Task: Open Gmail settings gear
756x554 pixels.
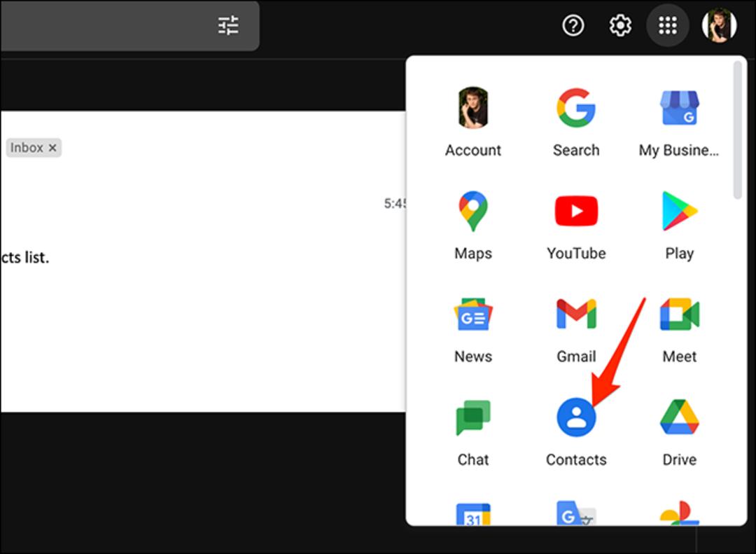Action: [620, 25]
